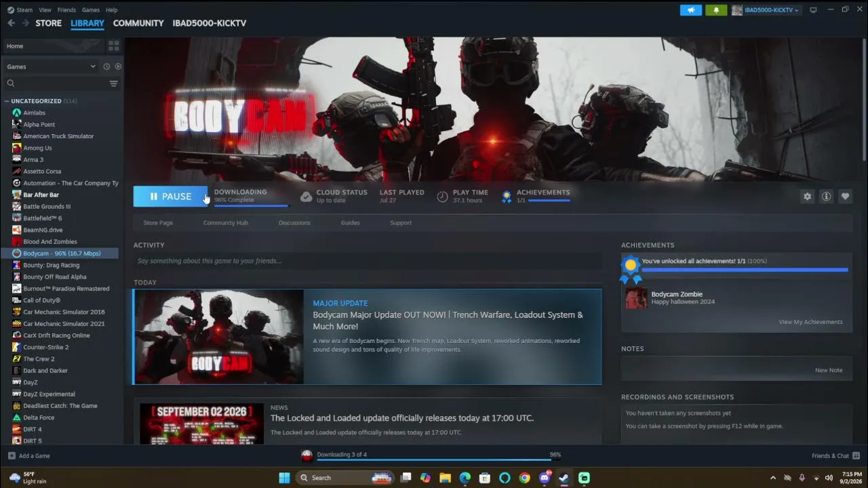The width and height of the screenshot is (868, 488).
Task: Open the Help menu
Action: click(112, 9)
